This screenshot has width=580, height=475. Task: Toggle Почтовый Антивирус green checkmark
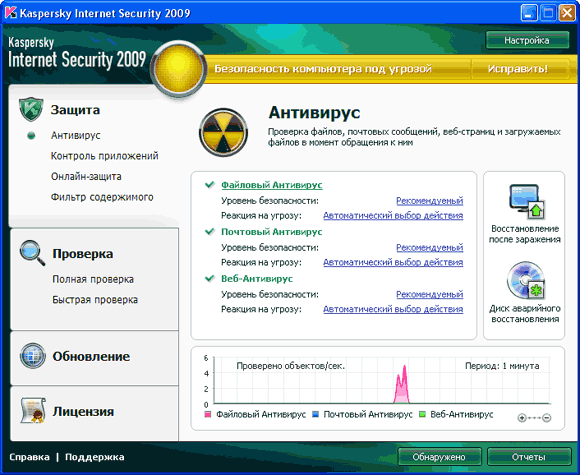210,231
